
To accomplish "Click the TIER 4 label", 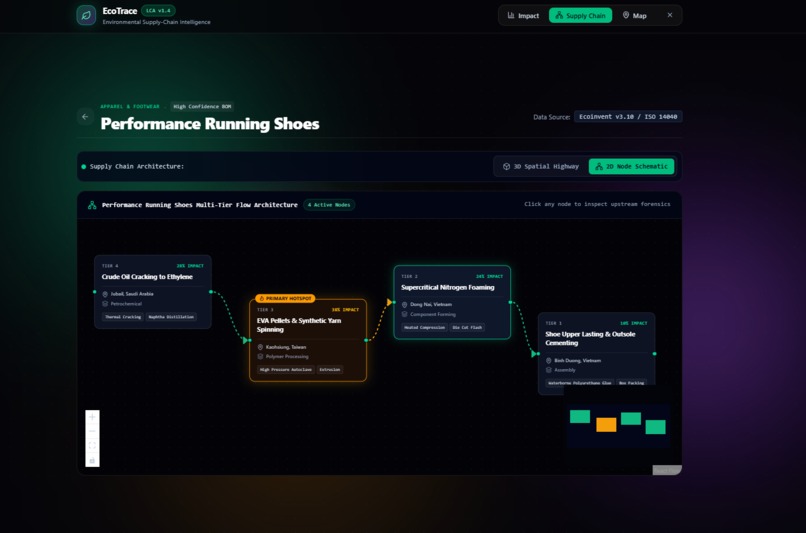I will click(x=110, y=266).
